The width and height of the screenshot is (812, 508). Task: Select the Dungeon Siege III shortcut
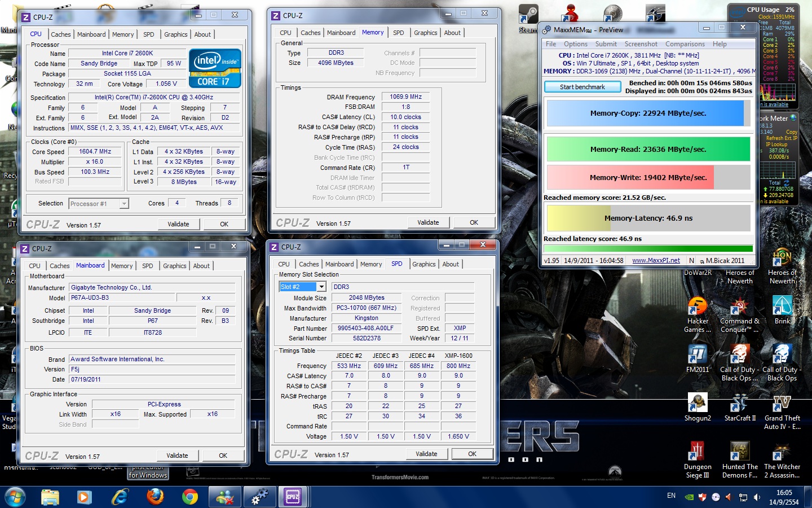pos(698,460)
